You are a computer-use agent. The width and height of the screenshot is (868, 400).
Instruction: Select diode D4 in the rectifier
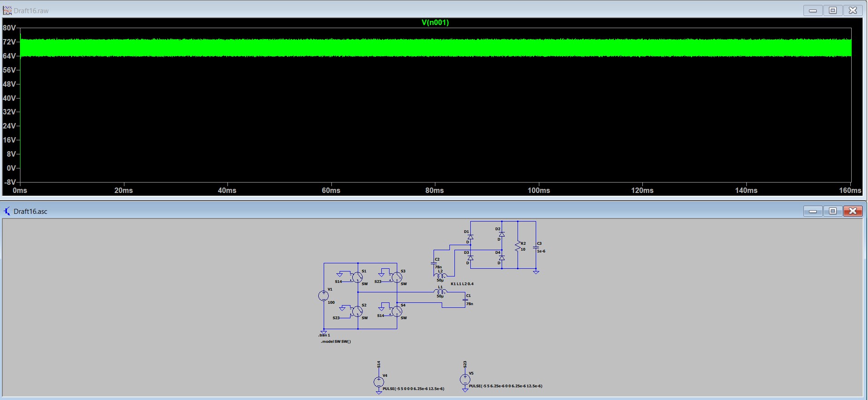502,257
